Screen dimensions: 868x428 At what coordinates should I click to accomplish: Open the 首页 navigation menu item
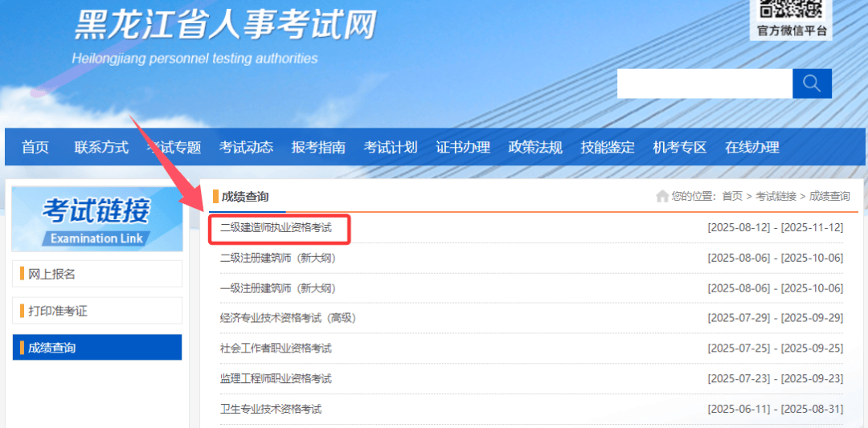pos(35,147)
